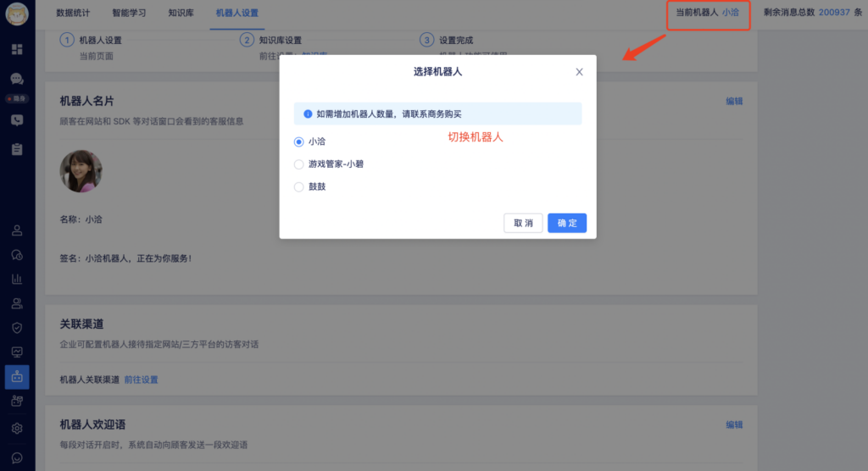Click the info icon in the dialog notice
The height and width of the screenshot is (471, 868).
click(308, 114)
